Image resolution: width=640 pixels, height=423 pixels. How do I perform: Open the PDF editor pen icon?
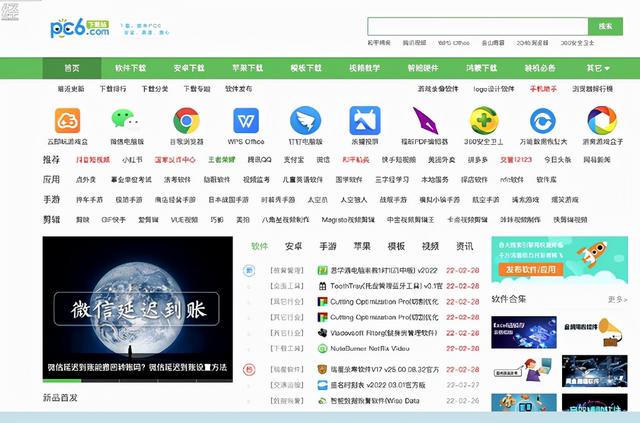[424, 121]
